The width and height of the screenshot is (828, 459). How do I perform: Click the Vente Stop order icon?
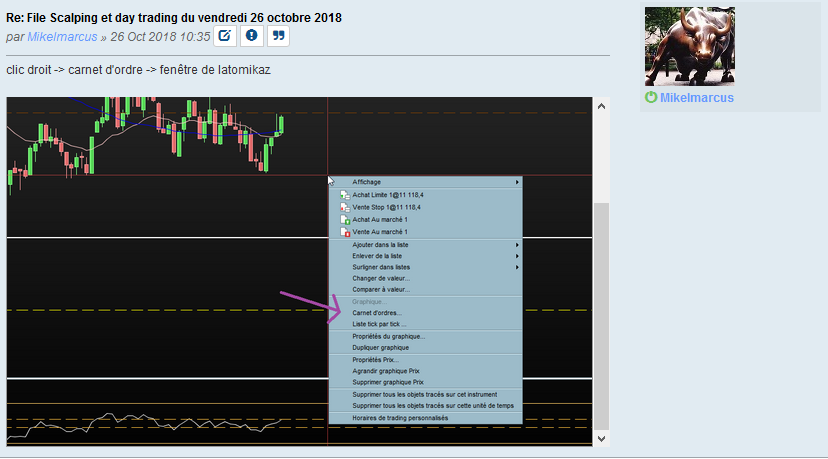coord(345,208)
